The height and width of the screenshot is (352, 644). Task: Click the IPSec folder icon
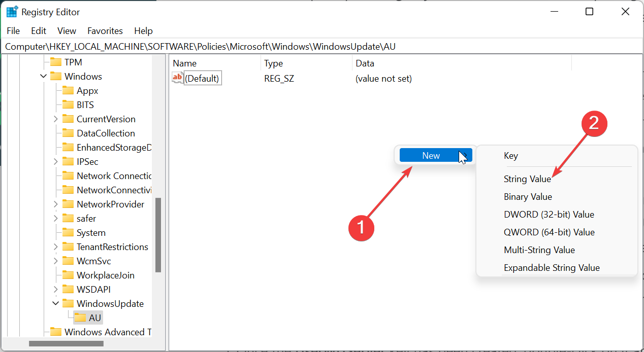click(68, 162)
